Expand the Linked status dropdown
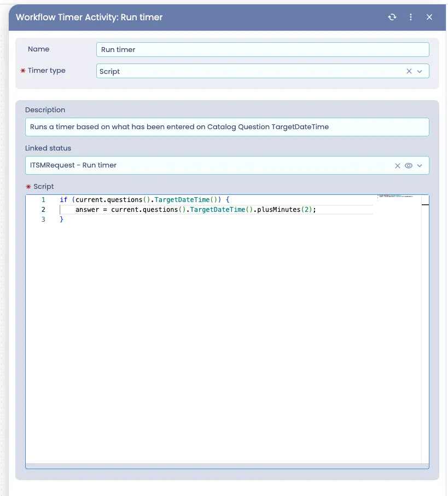Viewport: 448px width, 496px height. coord(420,166)
